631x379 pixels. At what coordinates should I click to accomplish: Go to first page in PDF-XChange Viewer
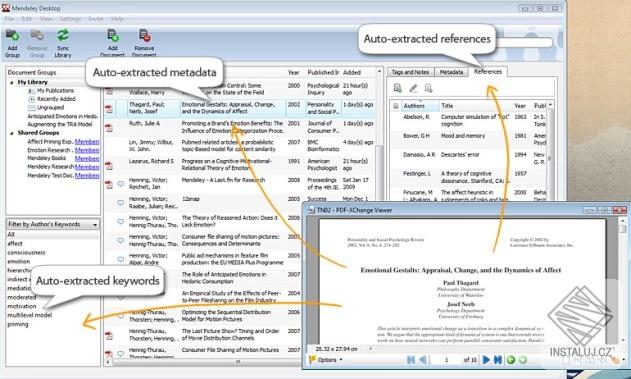click(x=411, y=359)
